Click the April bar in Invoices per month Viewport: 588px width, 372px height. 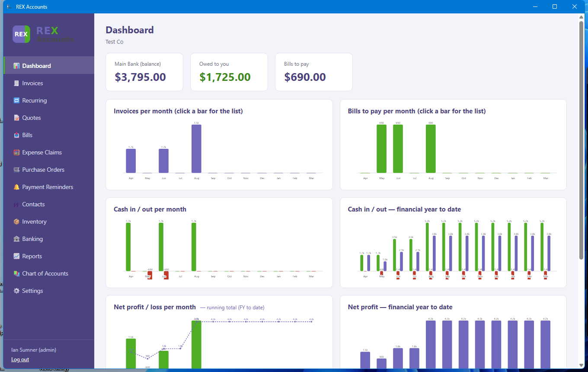point(131,161)
